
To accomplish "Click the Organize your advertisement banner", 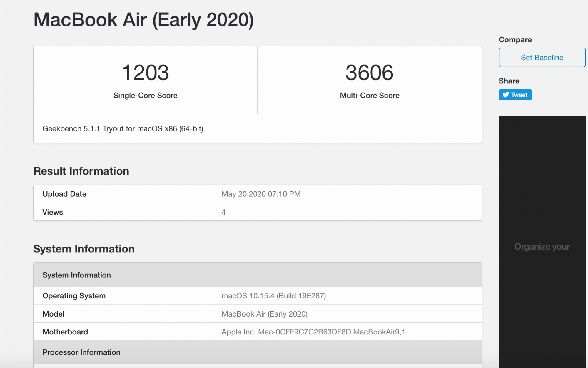I will 542,246.
